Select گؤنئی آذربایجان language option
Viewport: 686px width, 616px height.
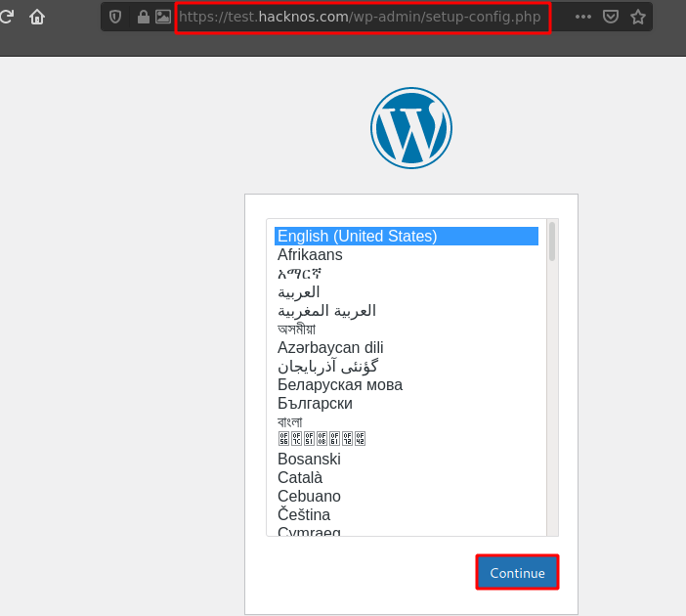pyautogui.click(x=407, y=366)
